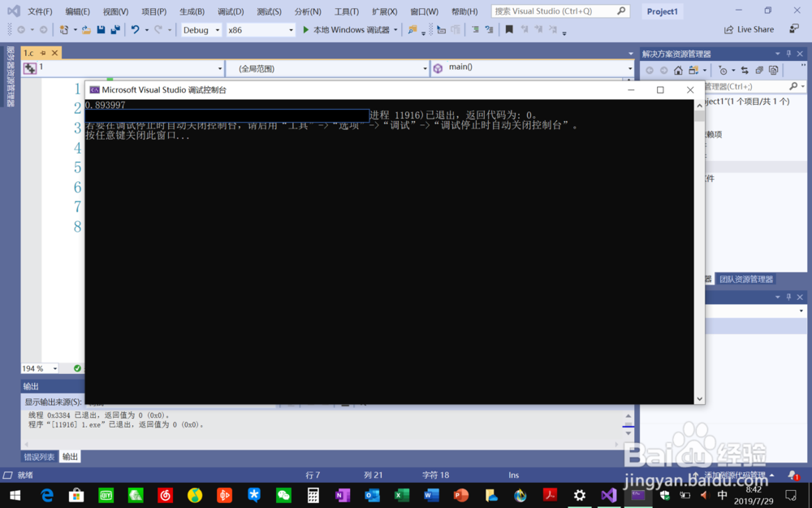Open Settings gear from taskbar

pyautogui.click(x=580, y=496)
